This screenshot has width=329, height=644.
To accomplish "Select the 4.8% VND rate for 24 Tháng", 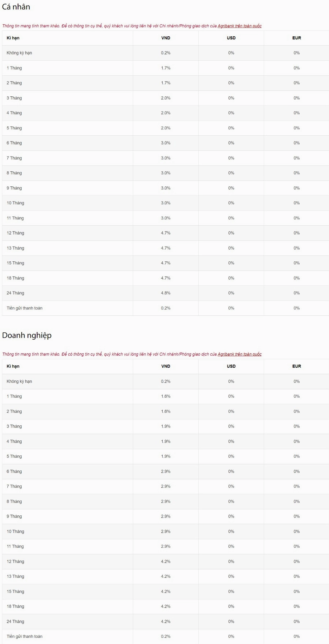I will pyautogui.click(x=166, y=293).
